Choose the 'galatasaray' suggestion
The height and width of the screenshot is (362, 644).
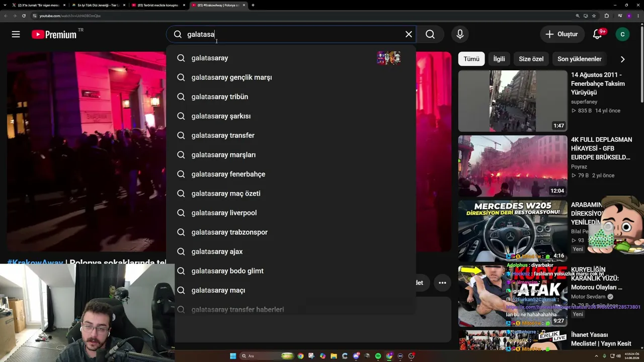click(291, 58)
